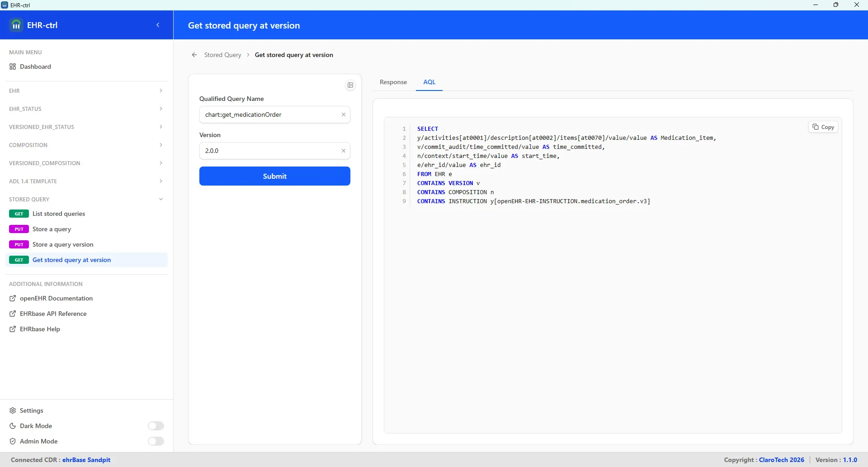Expand the VERSIONED_COMPOSITION section
Image resolution: width=868 pixels, height=467 pixels.
pyautogui.click(x=86, y=163)
